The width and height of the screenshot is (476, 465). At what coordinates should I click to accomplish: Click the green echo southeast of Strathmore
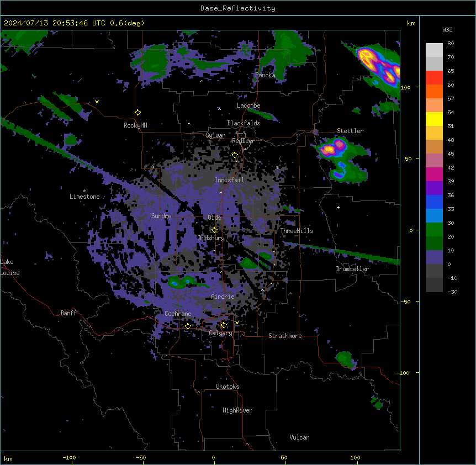click(346, 360)
